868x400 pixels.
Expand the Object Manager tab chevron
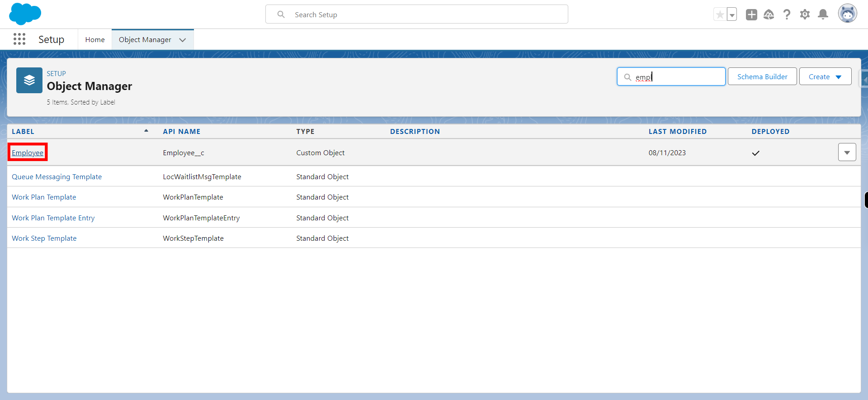point(183,40)
